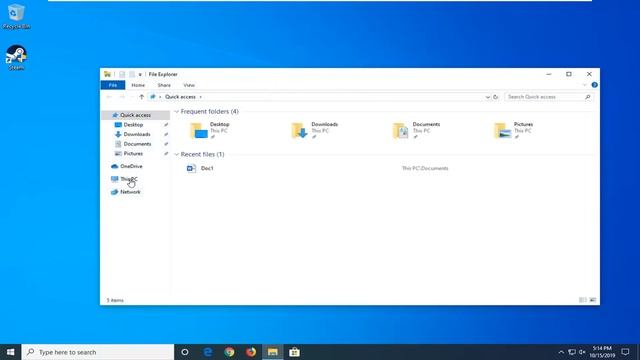
Task: Click the Quick access breadcrumb dropdown arrow
Action: [x=200, y=97]
